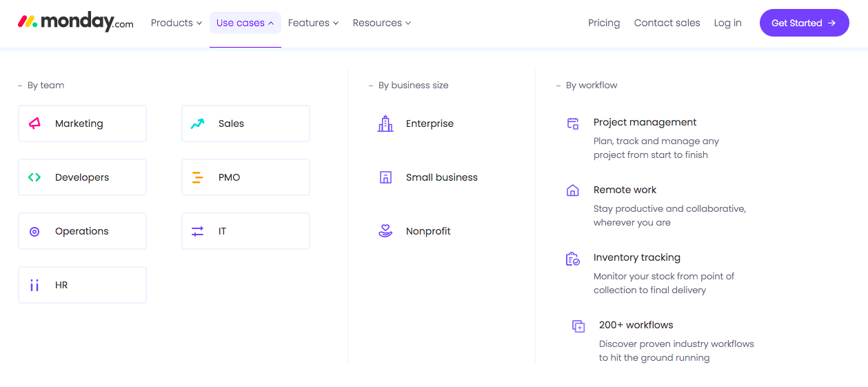Expand the Resources dropdown
Viewport: 868px width, 387px height.
(x=381, y=23)
